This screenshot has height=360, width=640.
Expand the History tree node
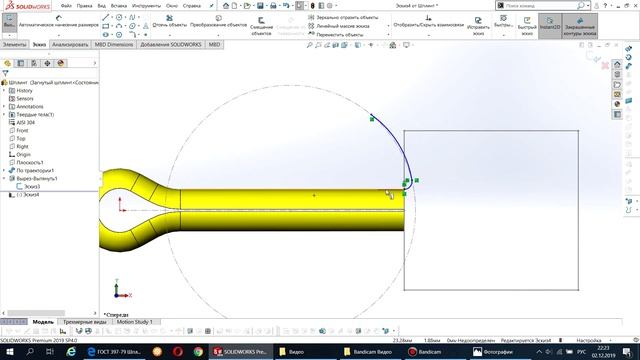[4, 91]
